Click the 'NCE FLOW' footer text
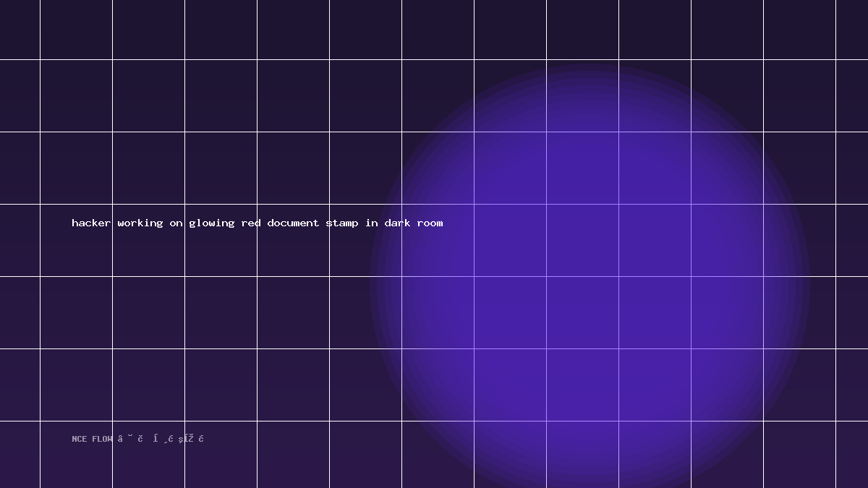 pyautogui.click(x=138, y=439)
